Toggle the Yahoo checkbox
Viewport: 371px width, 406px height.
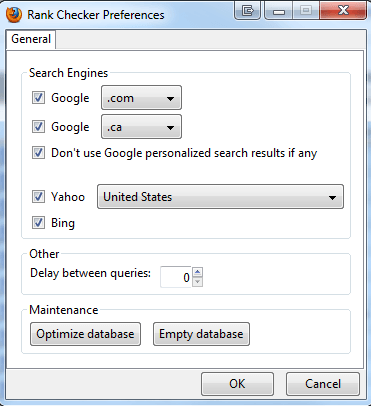(x=38, y=196)
